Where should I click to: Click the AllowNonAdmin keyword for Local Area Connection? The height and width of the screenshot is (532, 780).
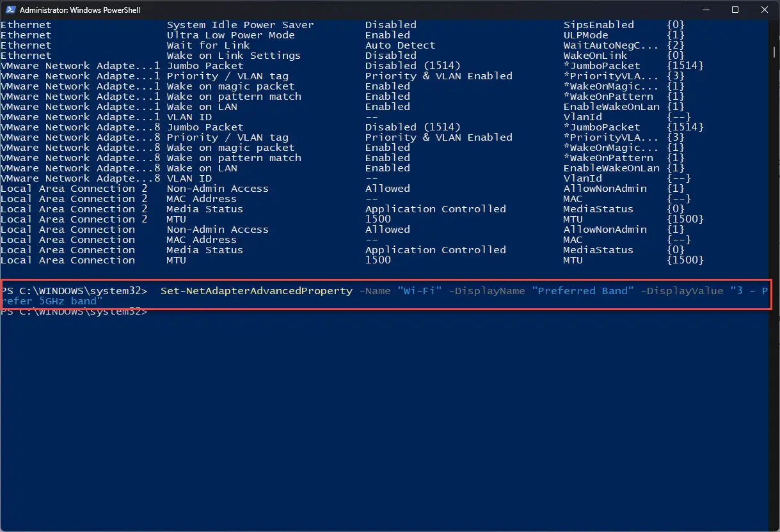tap(605, 230)
